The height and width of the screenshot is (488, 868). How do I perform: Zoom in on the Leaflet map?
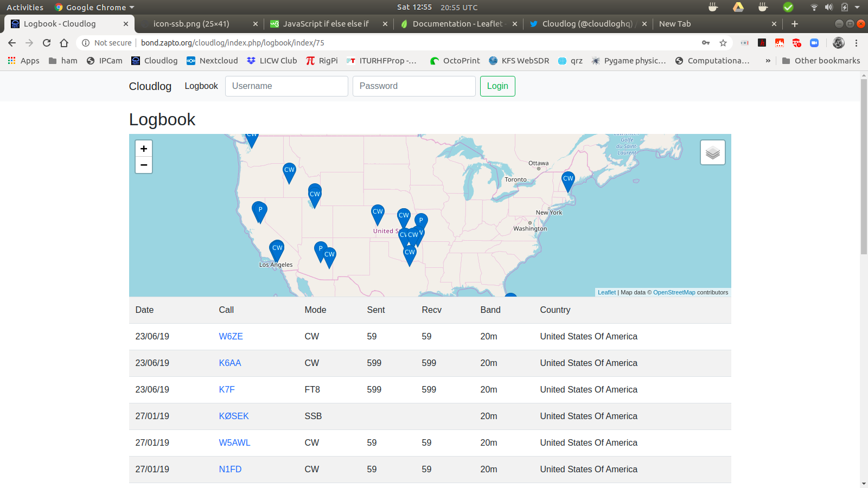pos(144,149)
